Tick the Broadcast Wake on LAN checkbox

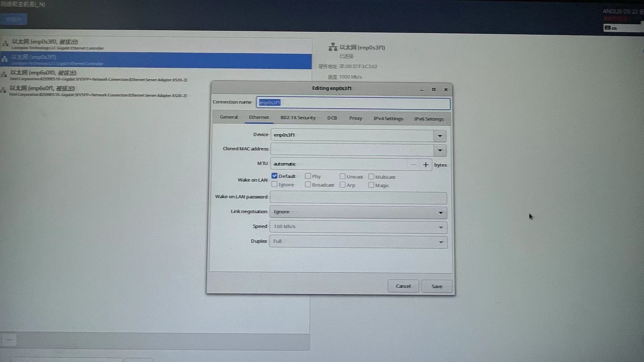click(308, 185)
